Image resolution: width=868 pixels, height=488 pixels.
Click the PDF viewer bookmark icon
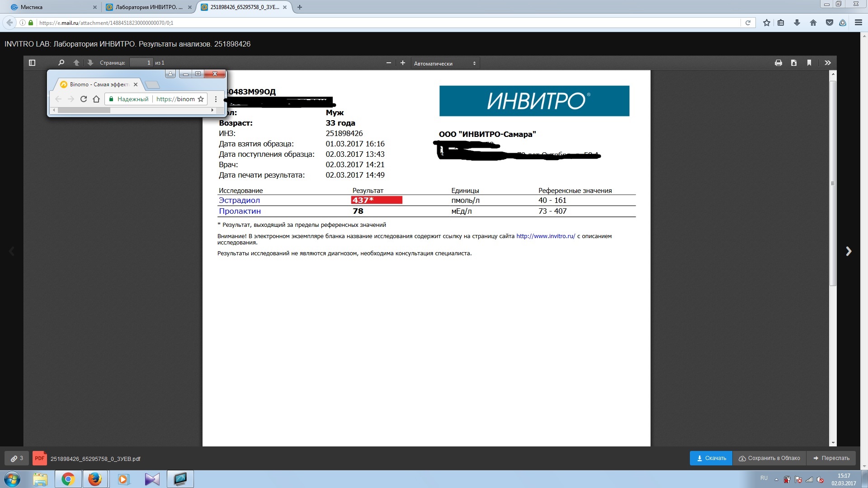tap(809, 63)
